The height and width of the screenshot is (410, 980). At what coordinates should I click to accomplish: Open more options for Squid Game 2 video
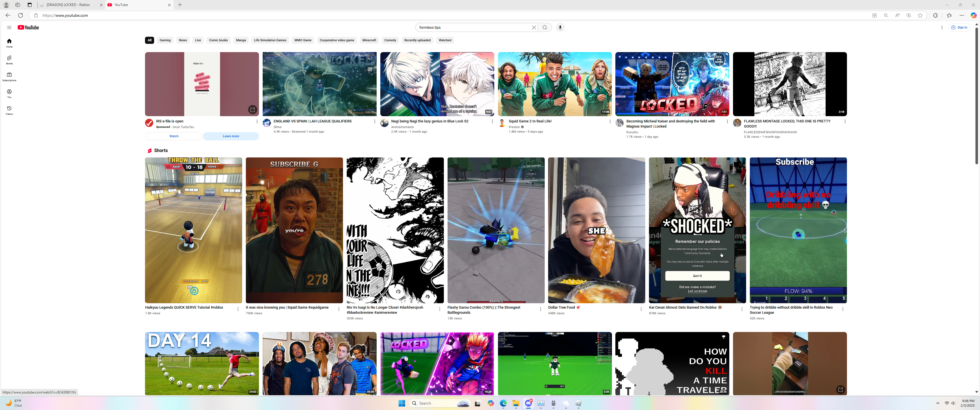coord(610,121)
